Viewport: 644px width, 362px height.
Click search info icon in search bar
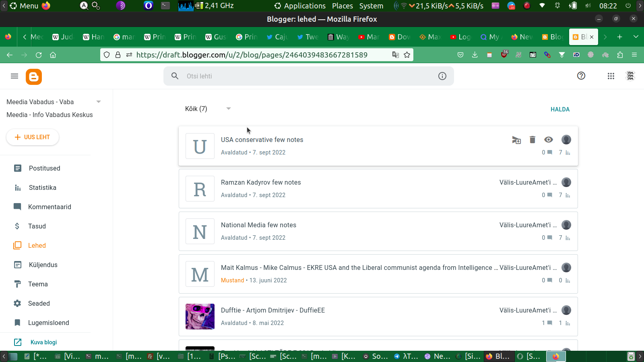pos(442,76)
